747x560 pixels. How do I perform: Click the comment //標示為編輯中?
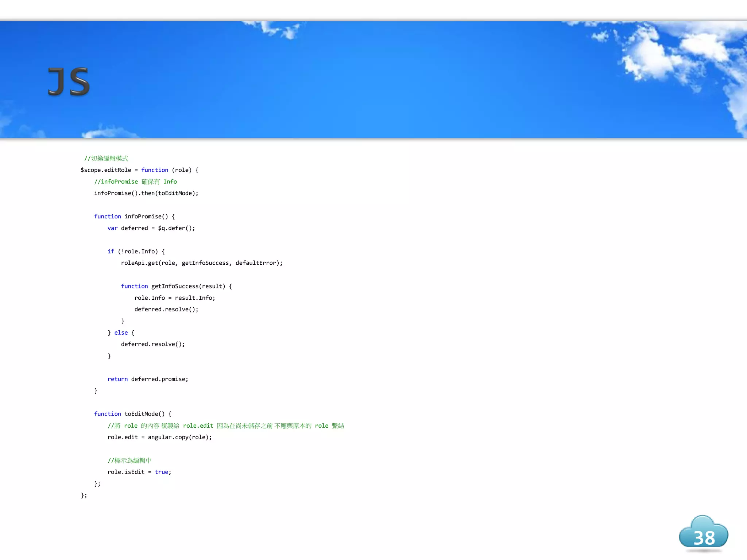129,460
